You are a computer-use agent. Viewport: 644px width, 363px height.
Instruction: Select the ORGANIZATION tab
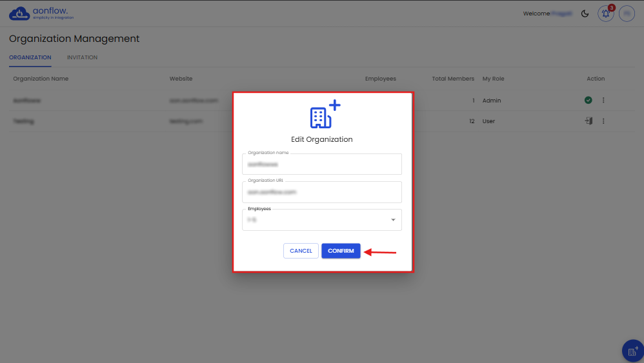30,57
